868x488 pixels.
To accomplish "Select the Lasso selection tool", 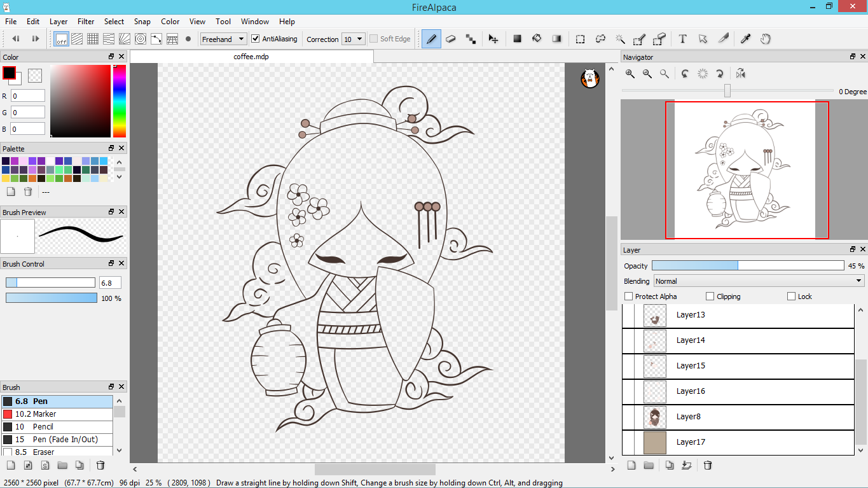I will (600, 39).
